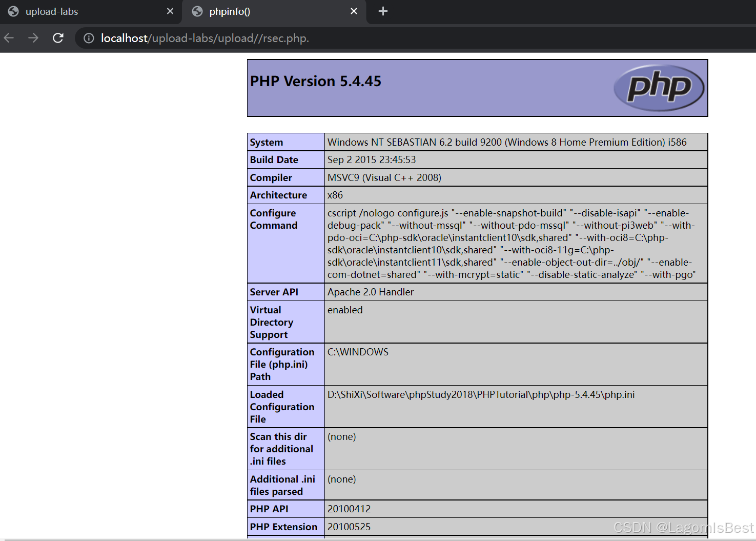The width and height of the screenshot is (756, 541).
Task: Select the Compiler row label
Action: click(x=271, y=177)
